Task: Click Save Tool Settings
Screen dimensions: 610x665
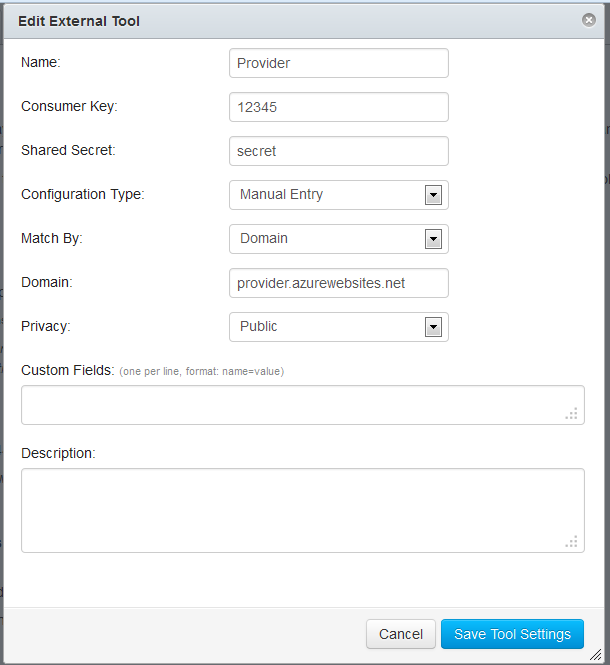Action: 512,634
